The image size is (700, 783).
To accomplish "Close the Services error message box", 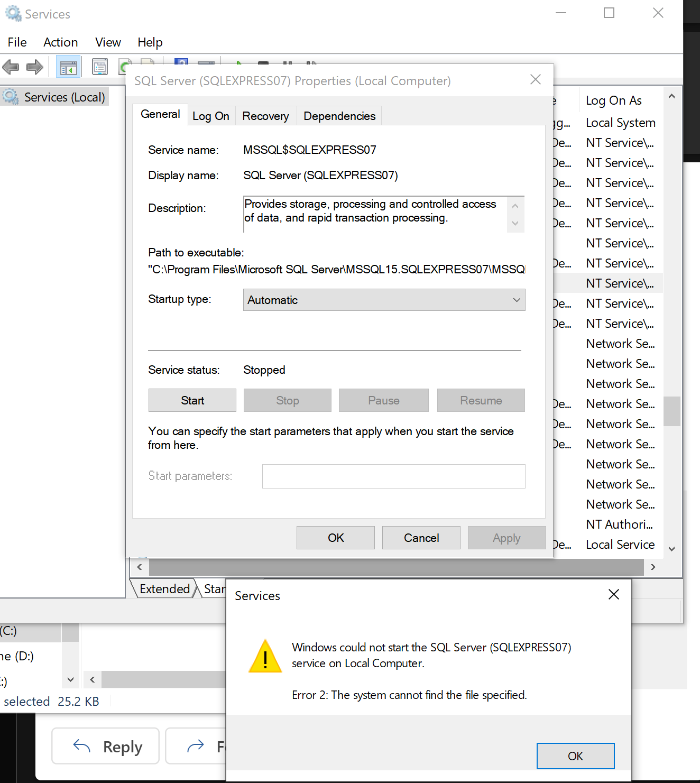I will click(x=614, y=595).
